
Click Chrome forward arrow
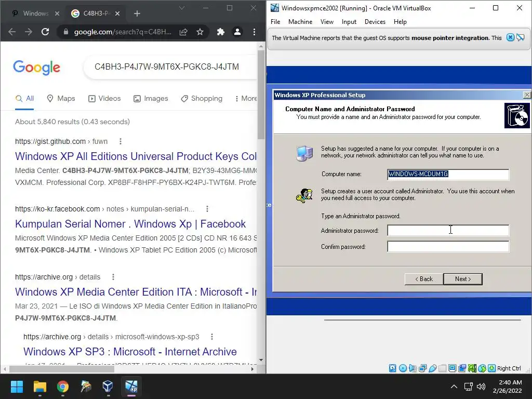[x=29, y=32]
